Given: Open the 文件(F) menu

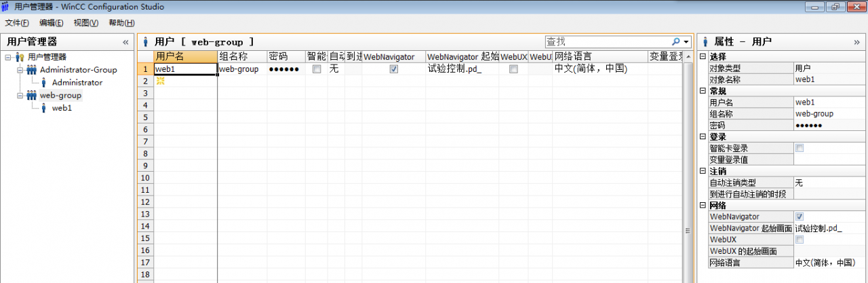Looking at the screenshot, I should click(16, 23).
